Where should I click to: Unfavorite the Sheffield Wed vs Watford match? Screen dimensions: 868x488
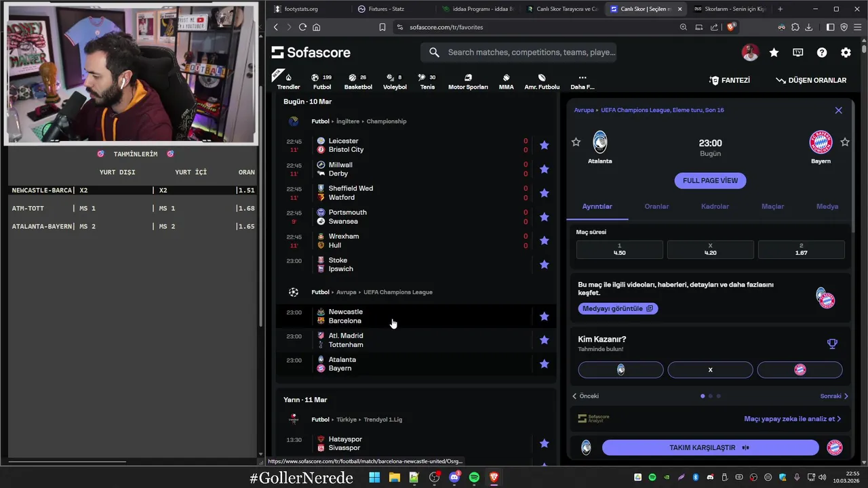tap(544, 193)
